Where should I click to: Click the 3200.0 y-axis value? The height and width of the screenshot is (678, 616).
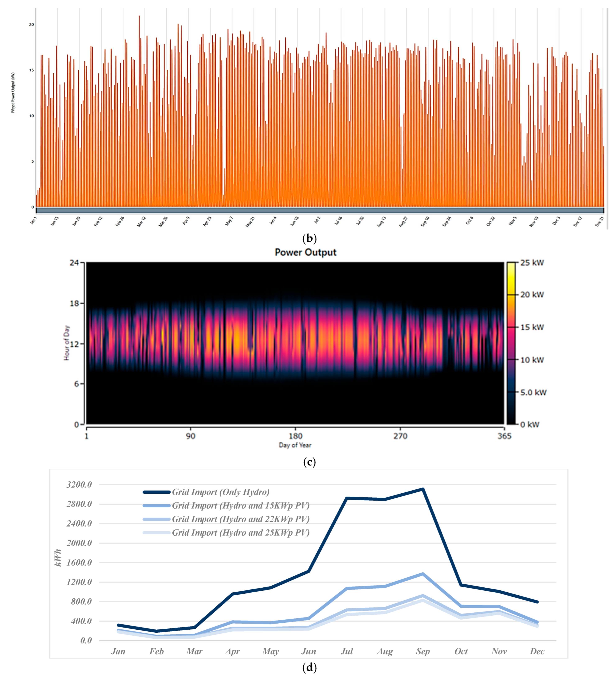pyautogui.click(x=79, y=484)
